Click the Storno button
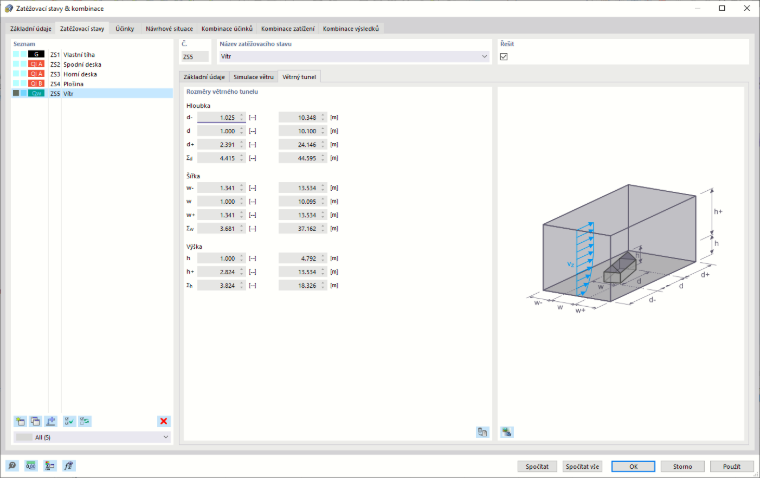This screenshot has width=760, height=478. [x=682, y=466]
